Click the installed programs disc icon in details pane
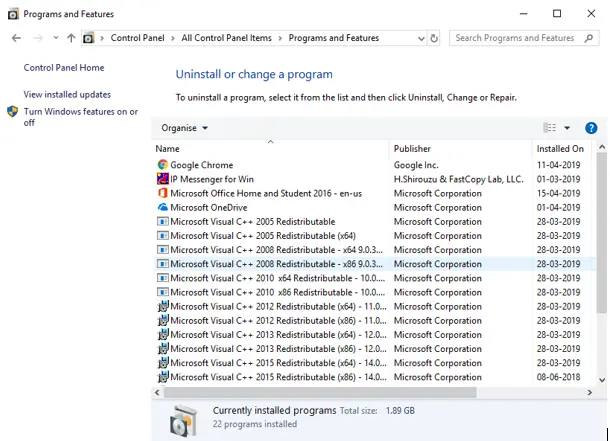 pyautogui.click(x=183, y=420)
